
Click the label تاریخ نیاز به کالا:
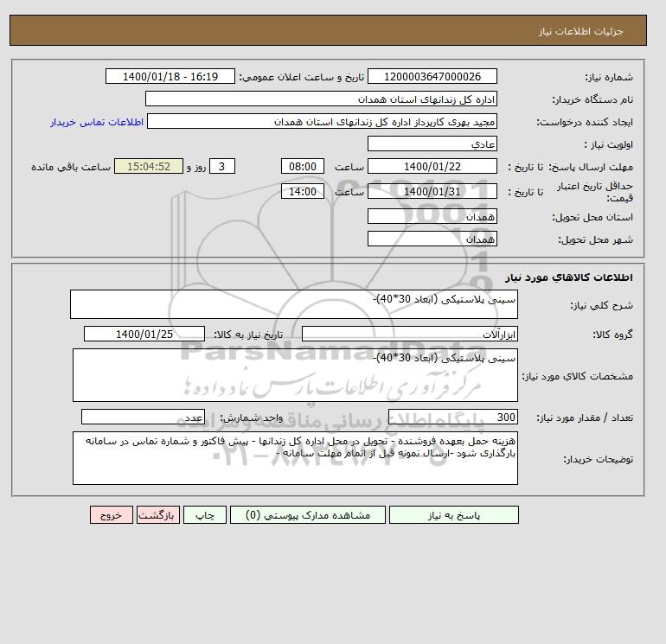point(248,335)
